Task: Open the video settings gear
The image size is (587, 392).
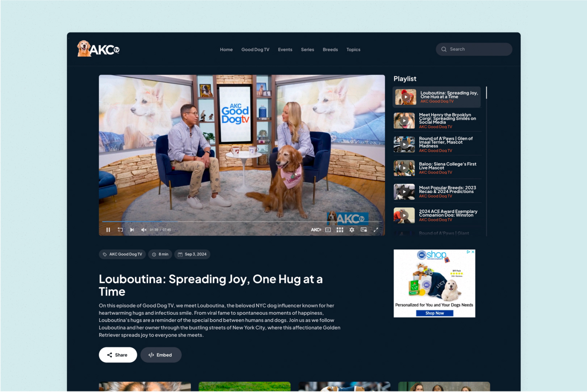Action: (352, 230)
